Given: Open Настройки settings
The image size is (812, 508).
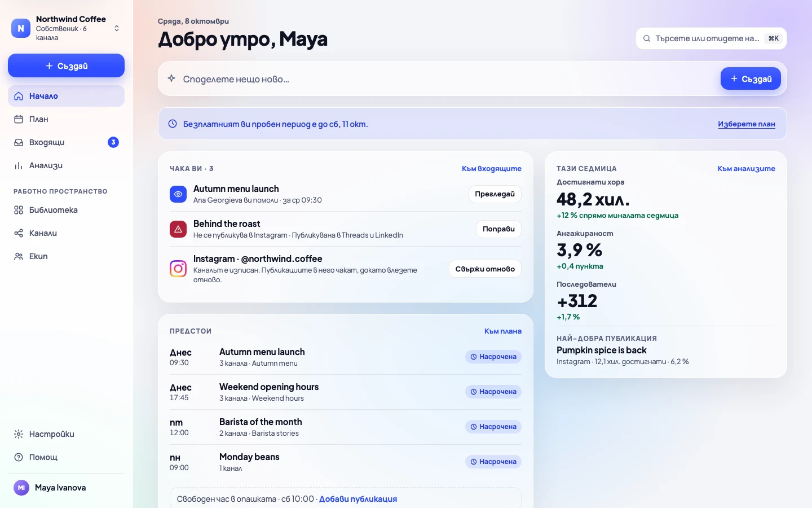Looking at the screenshot, I should click(x=66, y=434).
